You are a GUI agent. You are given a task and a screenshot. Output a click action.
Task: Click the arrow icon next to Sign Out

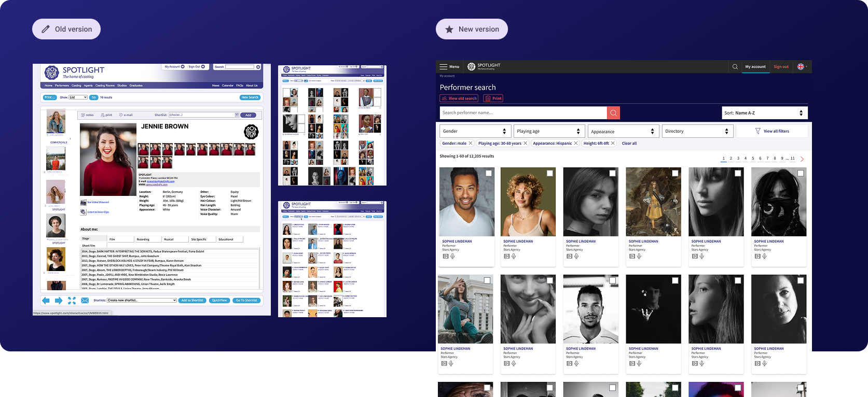click(203, 66)
